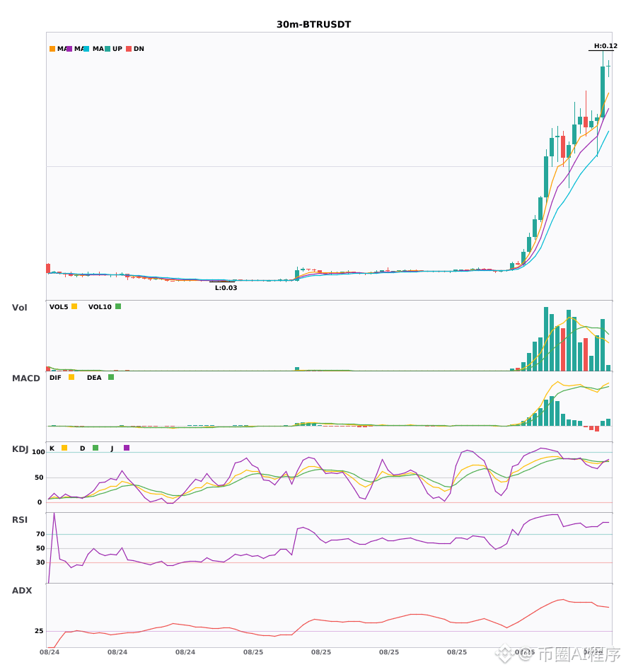Click the VOL10 legend text

100,307
